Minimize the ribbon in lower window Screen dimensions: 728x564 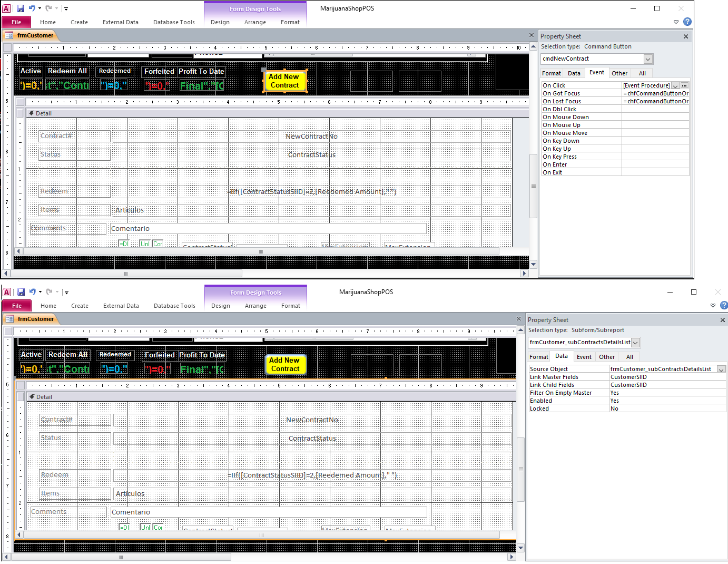(x=713, y=305)
